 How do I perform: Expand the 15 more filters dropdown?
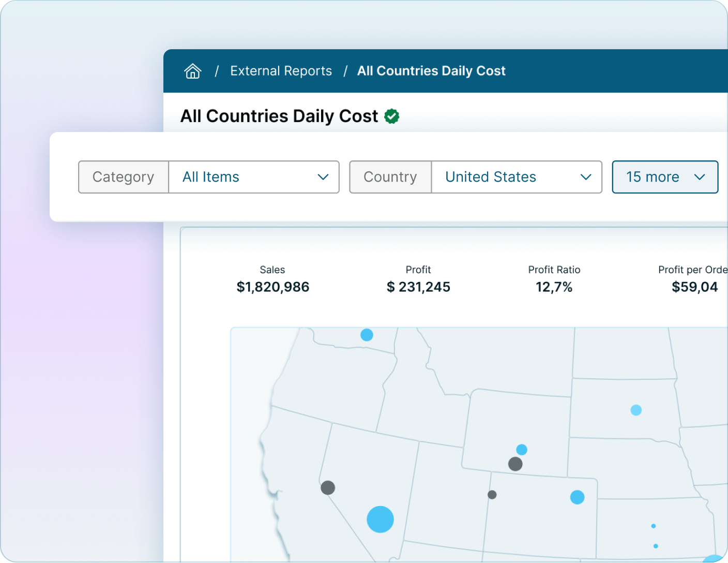(665, 177)
